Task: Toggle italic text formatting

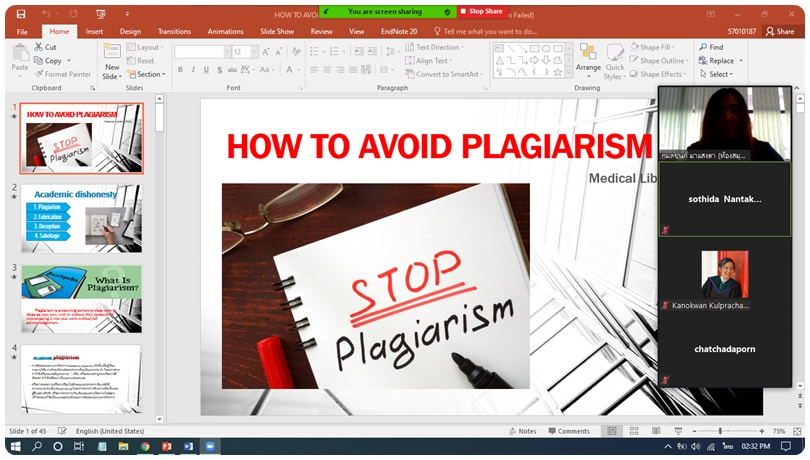Action: [x=194, y=71]
